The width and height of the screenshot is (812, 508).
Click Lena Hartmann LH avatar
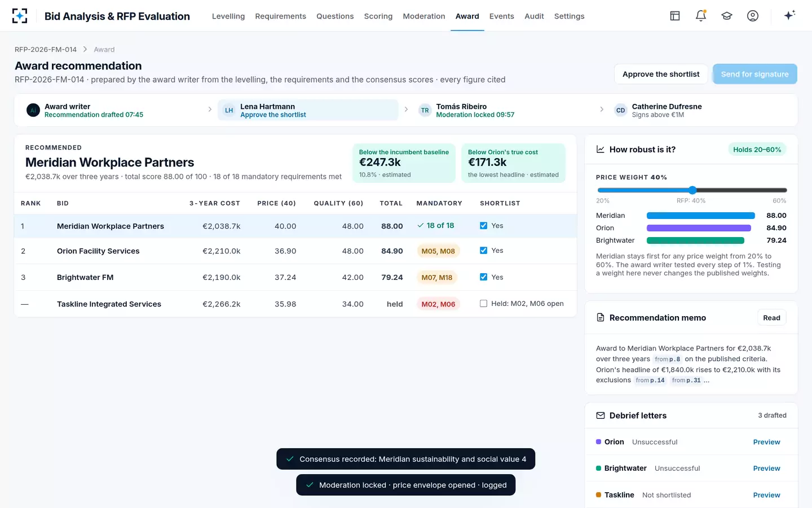click(x=229, y=110)
